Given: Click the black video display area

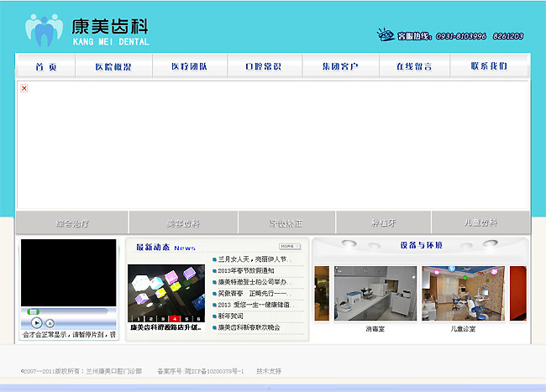Looking at the screenshot, I should 69,273.
